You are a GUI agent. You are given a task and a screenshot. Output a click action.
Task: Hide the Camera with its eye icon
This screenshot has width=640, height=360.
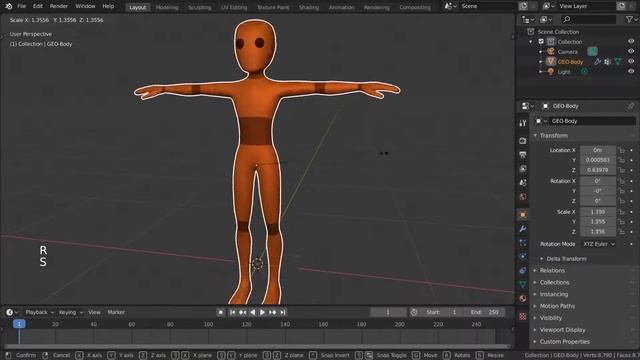click(631, 51)
